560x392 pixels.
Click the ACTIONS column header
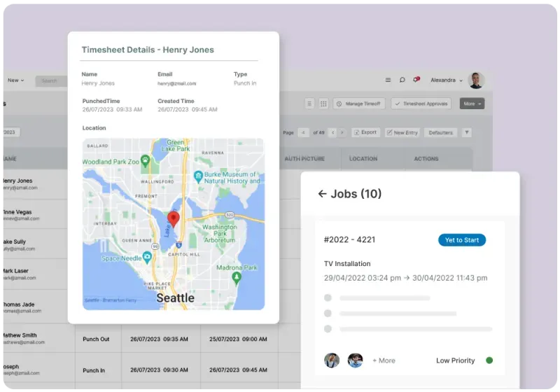(x=426, y=158)
